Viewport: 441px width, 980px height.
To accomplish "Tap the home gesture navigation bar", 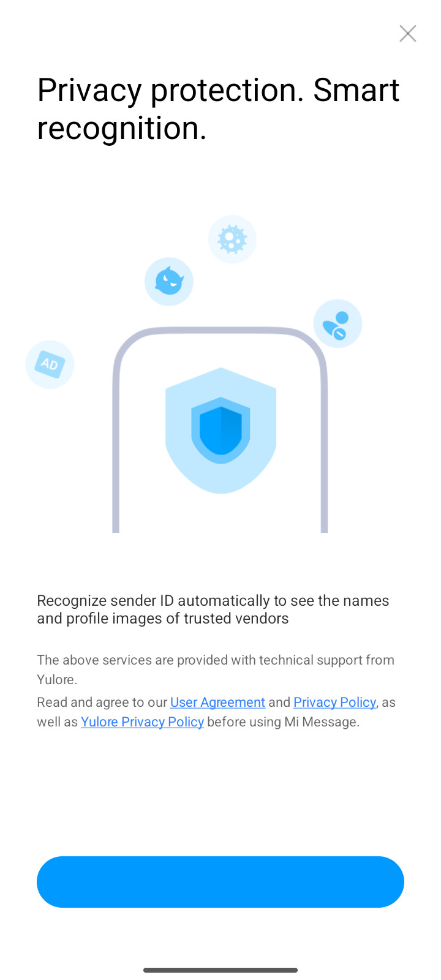I will click(x=221, y=970).
